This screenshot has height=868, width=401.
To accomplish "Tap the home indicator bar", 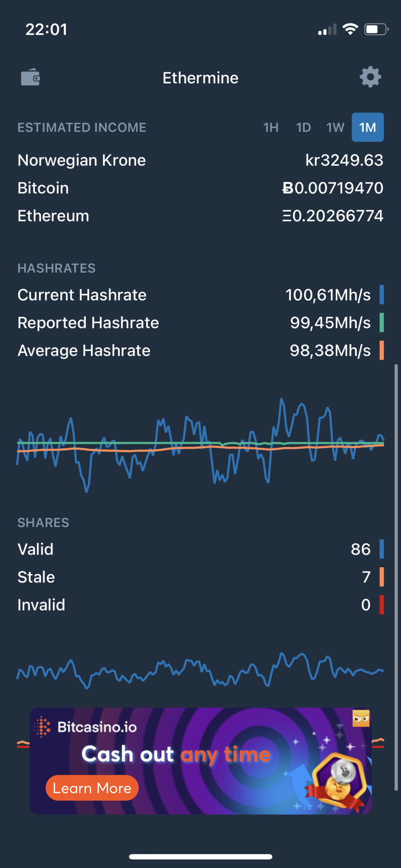I will (200, 857).
